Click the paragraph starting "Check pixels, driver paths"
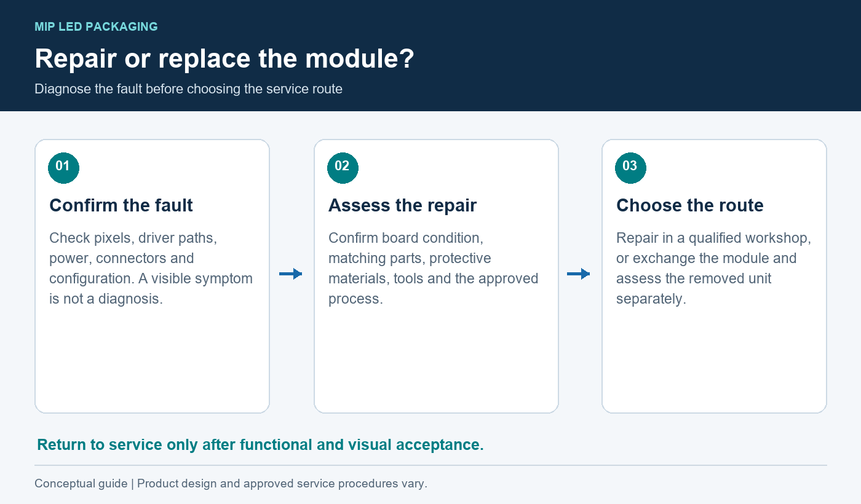861x504 pixels. [x=151, y=269]
